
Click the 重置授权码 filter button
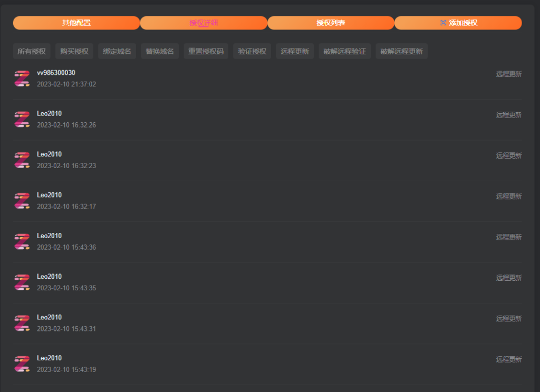(x=206, y=52)
